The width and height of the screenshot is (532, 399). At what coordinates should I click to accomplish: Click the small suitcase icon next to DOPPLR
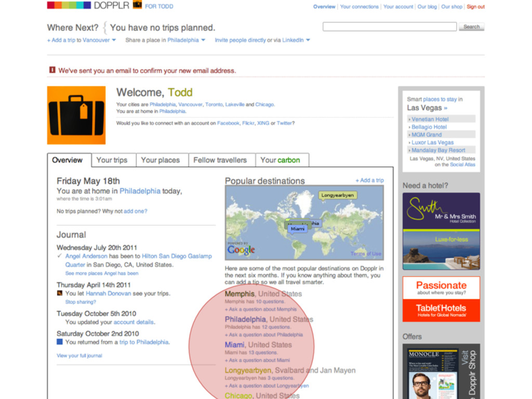tap(137, 5)
